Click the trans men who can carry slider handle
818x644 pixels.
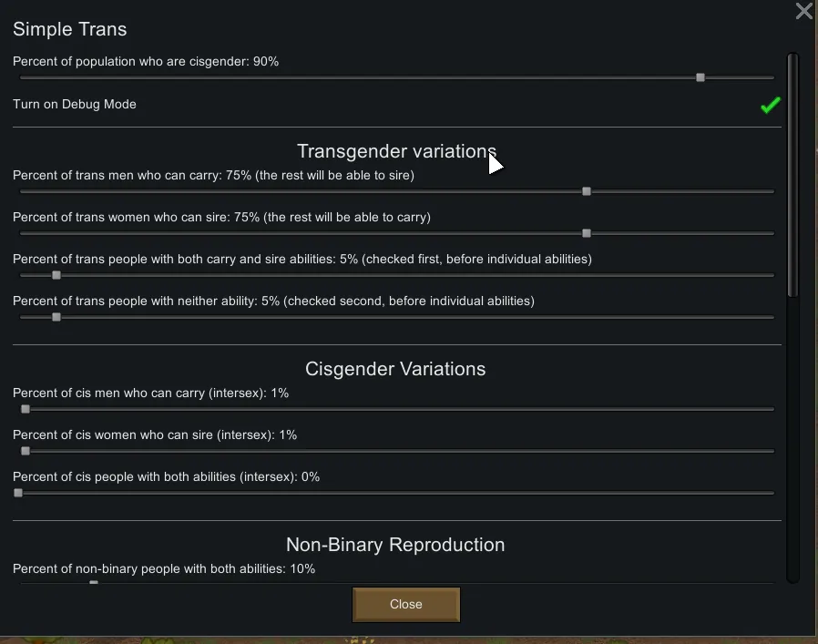[587, 191]
